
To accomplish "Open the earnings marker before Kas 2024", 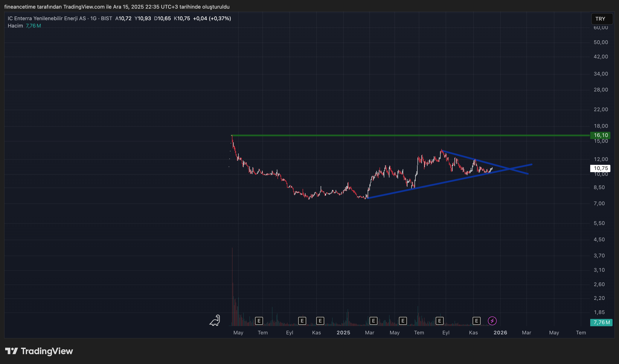I will [x=302, y=321].
